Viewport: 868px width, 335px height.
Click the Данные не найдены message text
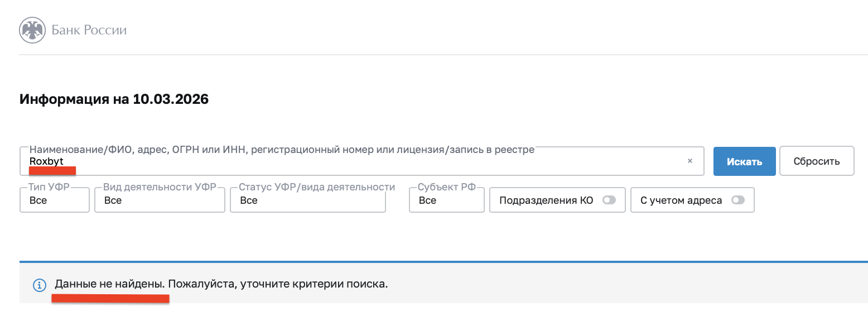pyautogui.click(x=110, y=284)
